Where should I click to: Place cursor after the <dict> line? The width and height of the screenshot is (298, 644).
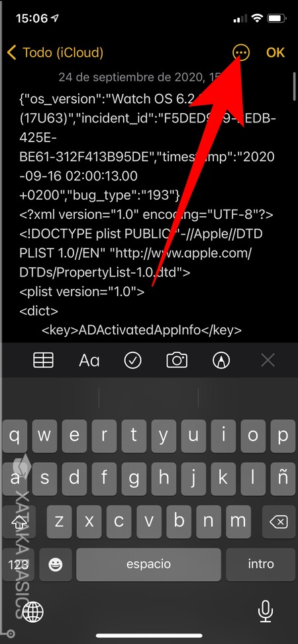pos(59,311)
